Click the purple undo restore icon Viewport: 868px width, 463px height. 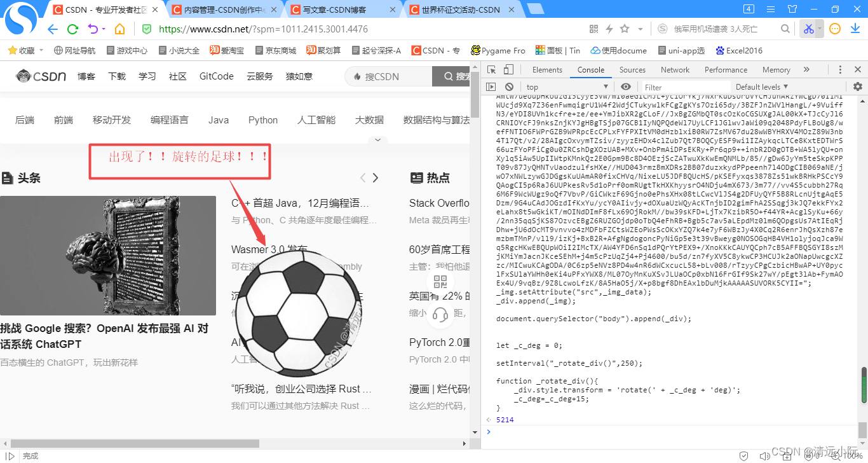tap(93, 29)
